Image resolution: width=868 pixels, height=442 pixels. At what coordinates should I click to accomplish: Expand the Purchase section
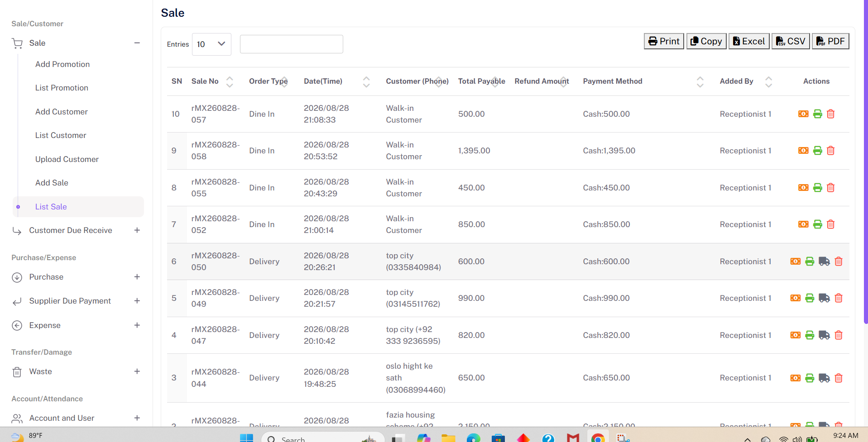click(137, 277)
